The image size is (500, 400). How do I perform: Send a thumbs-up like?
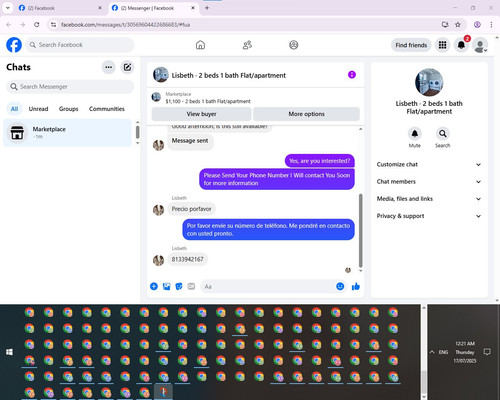click(356, 286)
